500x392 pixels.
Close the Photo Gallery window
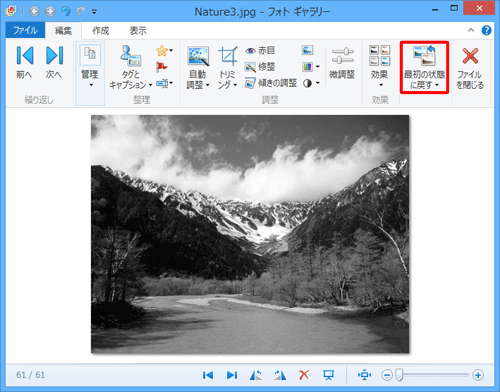coord(479,8)
